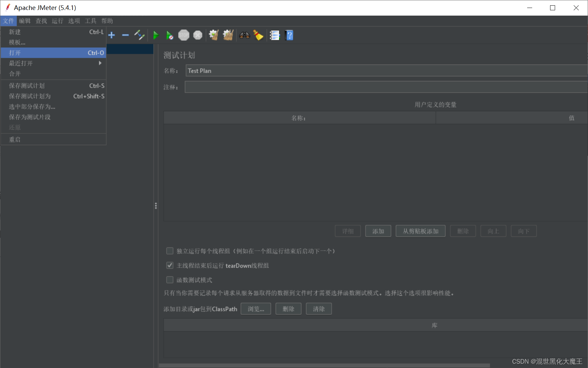Click the 清除 button
The width and height of the screenshot is (588, 368).
(319, 309)
